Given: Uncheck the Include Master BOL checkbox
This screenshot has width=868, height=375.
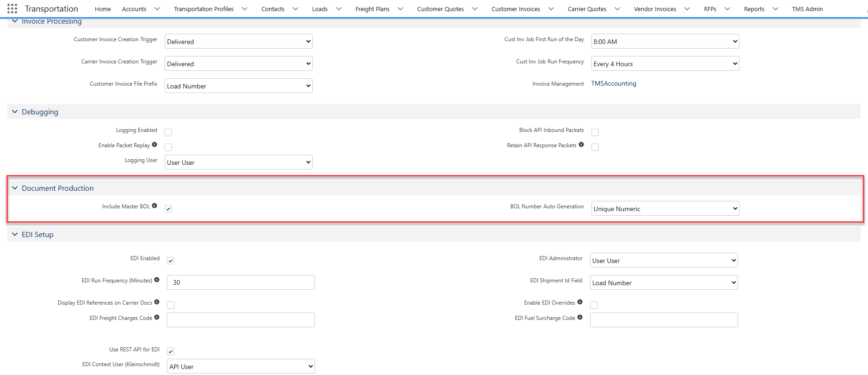Looking at the screenshot, I should 168,209.
